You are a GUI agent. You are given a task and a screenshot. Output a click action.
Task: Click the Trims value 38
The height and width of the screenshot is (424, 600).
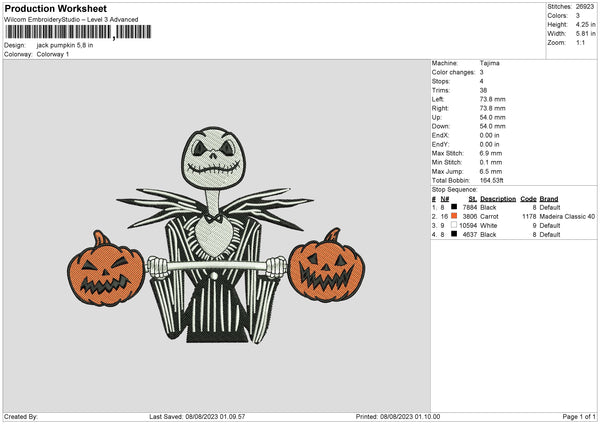point(483,90)
